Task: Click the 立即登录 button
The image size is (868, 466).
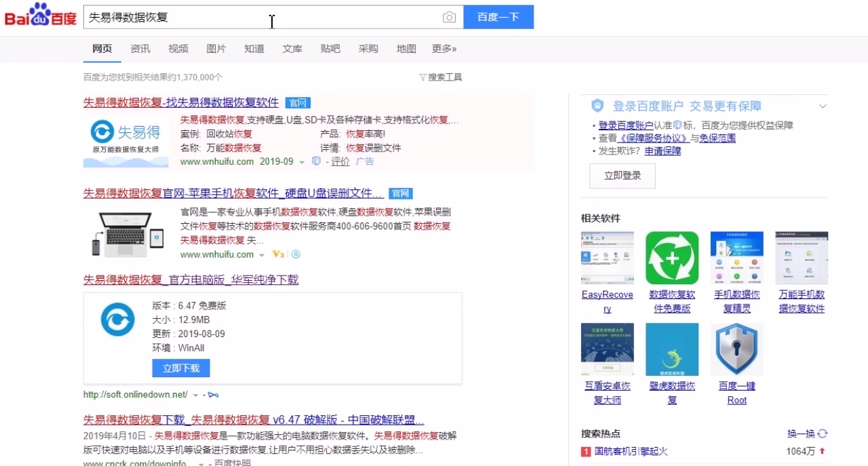Action: point(623,176)
